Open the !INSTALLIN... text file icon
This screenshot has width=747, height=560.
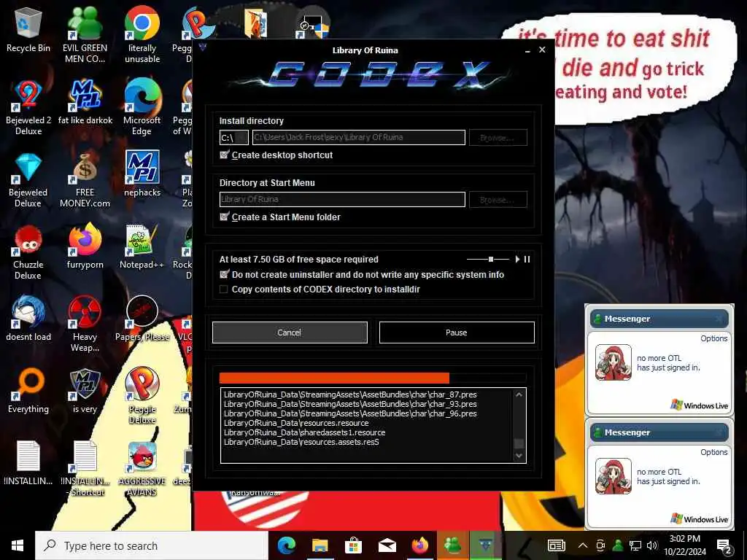pyautogui.click(x=28, y=463)
